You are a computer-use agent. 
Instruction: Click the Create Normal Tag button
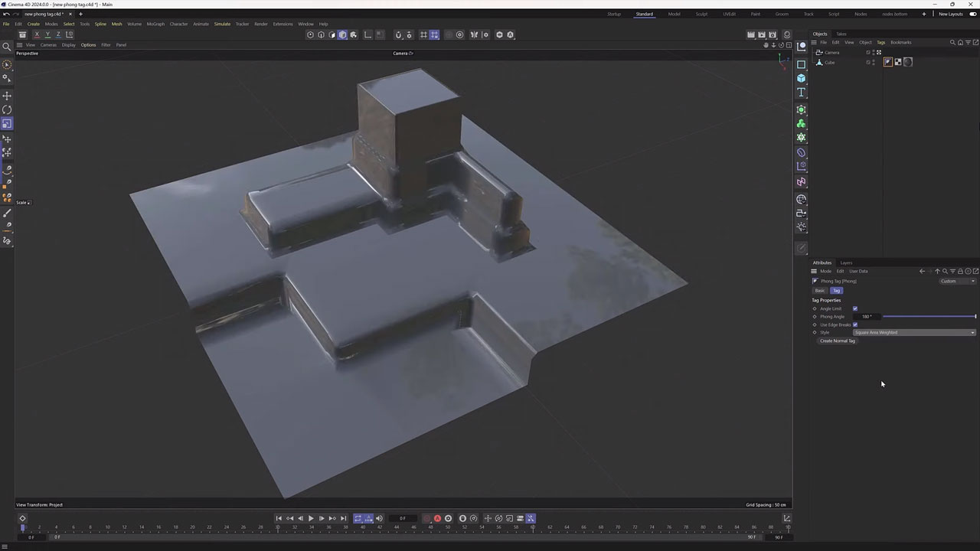(x=837, y=341)
